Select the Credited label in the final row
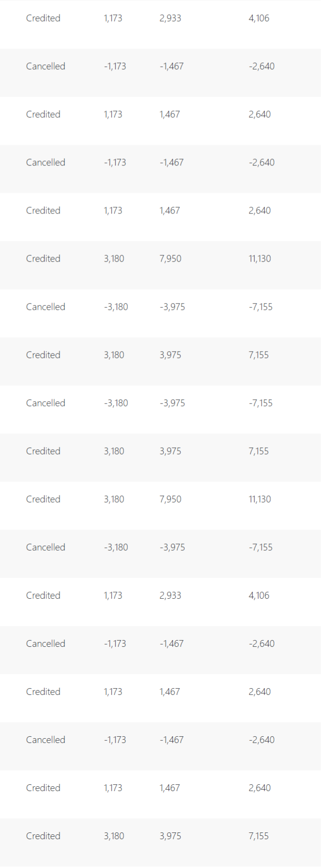 (x=43, y=836)
